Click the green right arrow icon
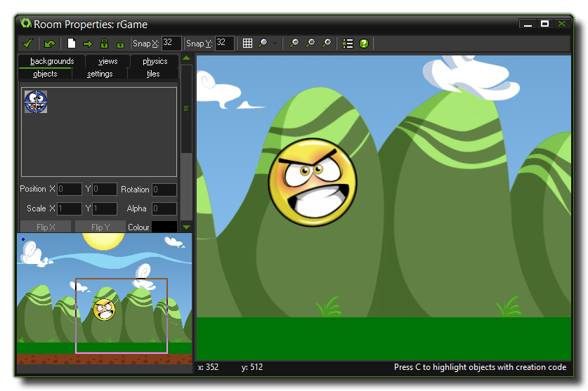Viewport: 588px width, 391px height. coord(88,44)
